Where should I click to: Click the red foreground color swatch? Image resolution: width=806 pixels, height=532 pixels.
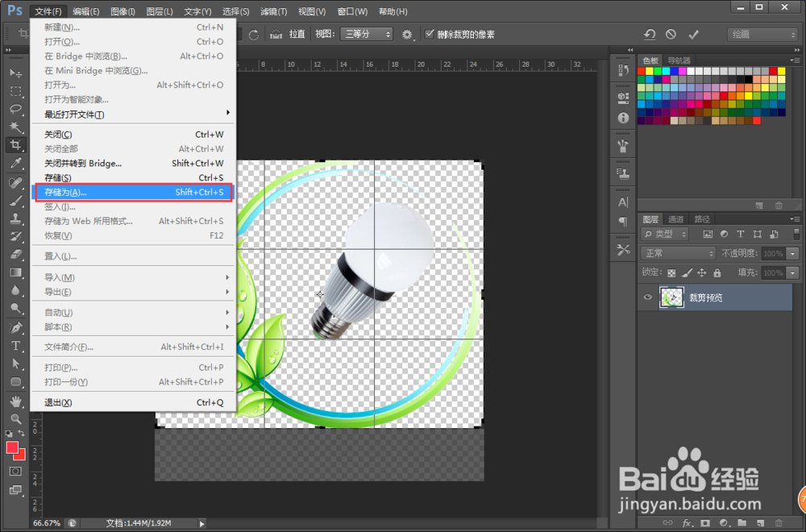[x=12, y=447]
